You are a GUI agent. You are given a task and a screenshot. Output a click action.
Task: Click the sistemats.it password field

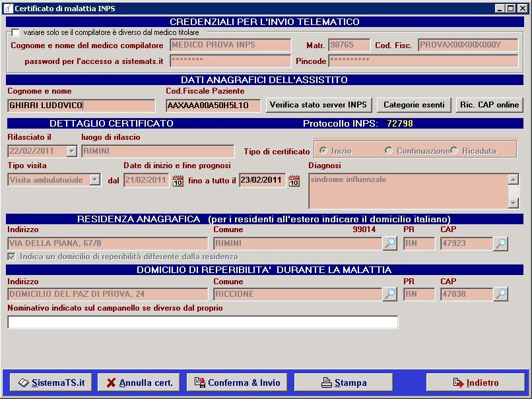(230, 61)
